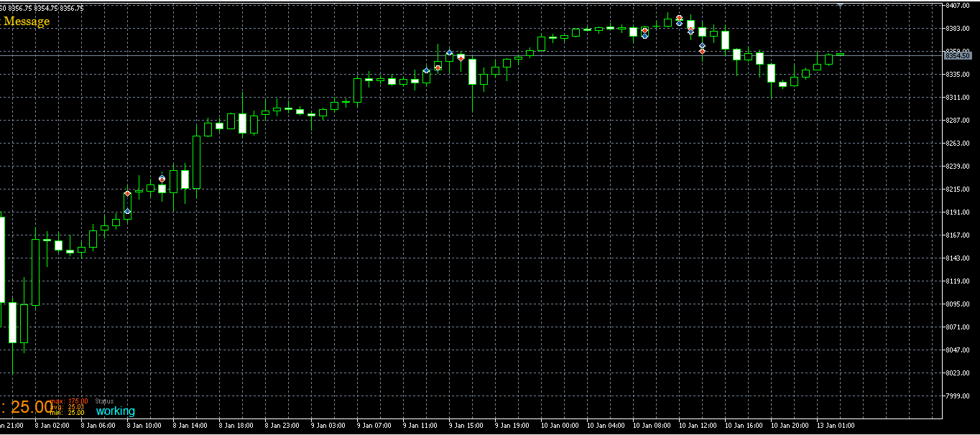Click the 8311.00 price scale label
The height and width of the screenshot is (435, 980).
coord(958,98)
